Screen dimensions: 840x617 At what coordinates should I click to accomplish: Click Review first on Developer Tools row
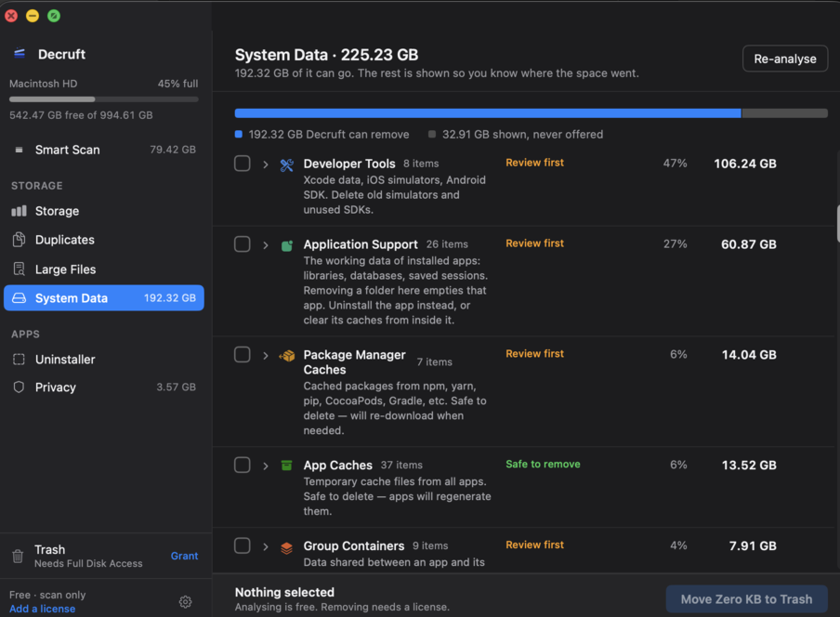pos(534,163)
